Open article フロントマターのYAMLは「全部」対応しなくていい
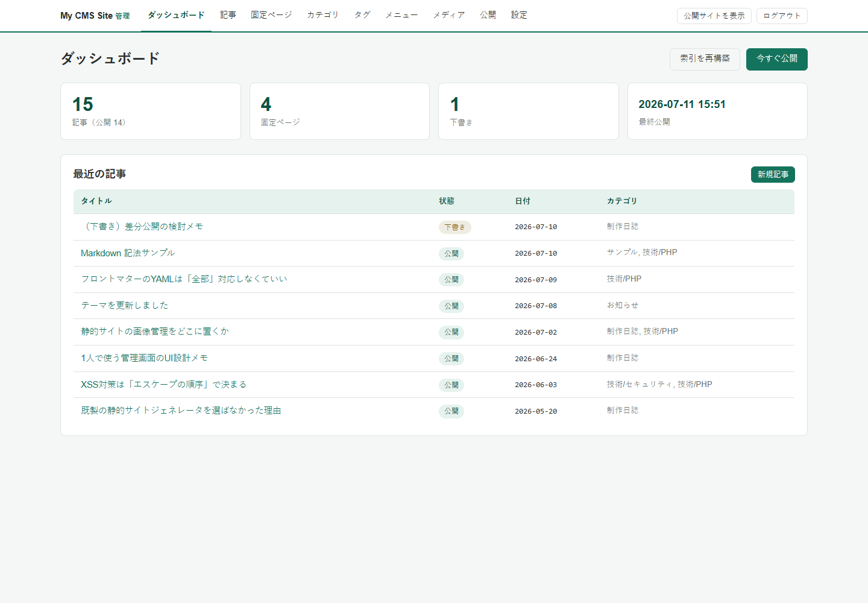Viewport: 868px width, 603px height. (x=184, y=279)
